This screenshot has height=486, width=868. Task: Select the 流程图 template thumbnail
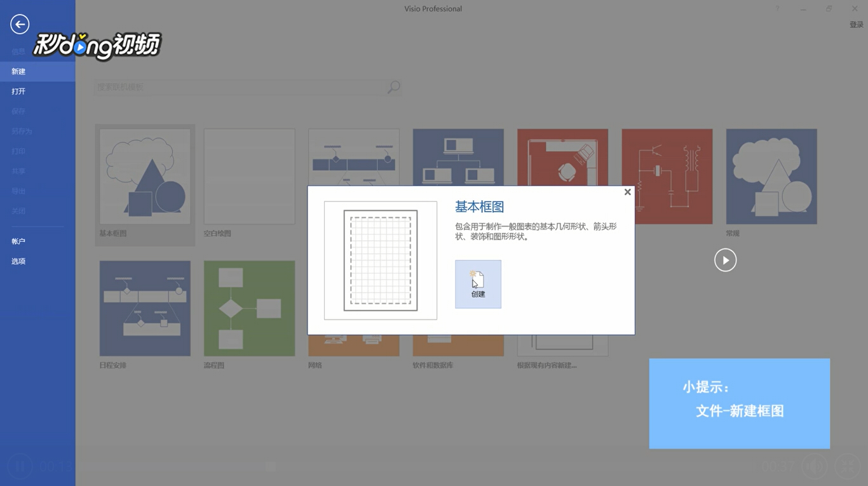pyautogui.click(x=249, y=308)
